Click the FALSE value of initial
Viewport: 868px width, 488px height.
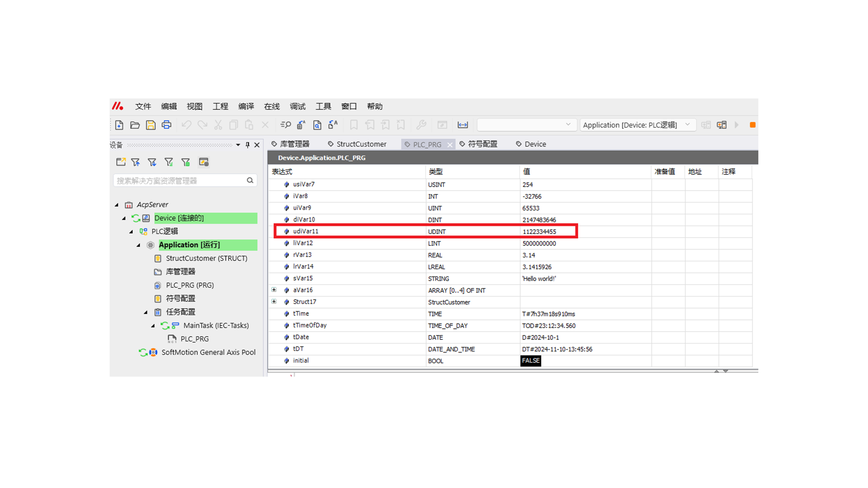[x=531, y=361]
